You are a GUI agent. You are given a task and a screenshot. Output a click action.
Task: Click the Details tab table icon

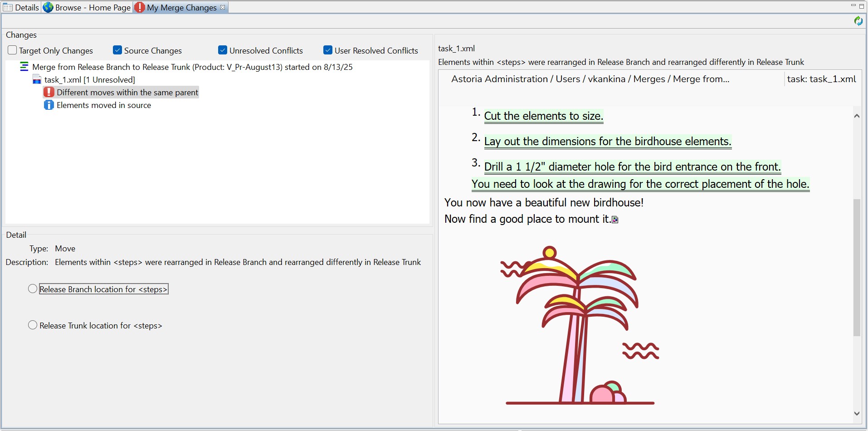(x=8, y=7)
